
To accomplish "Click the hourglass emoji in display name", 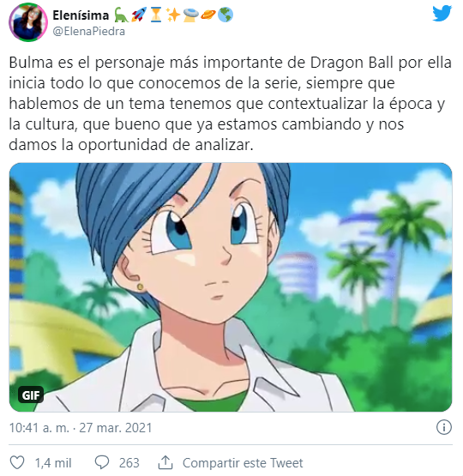I will point(156,15).
